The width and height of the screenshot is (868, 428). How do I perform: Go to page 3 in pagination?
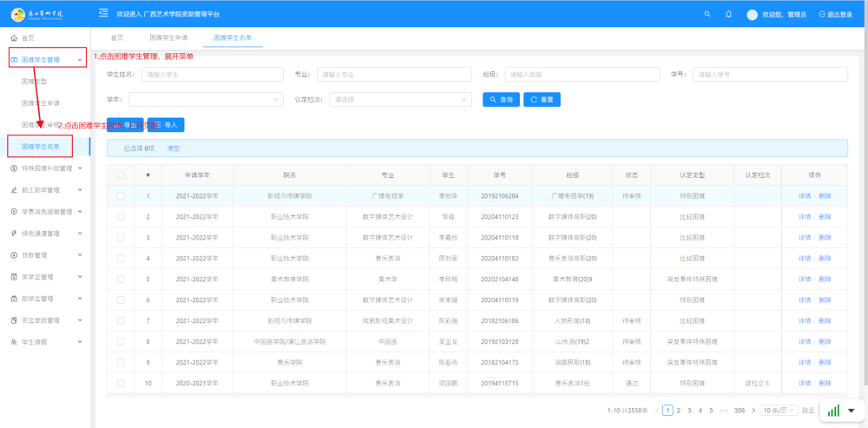pos(689,411)
